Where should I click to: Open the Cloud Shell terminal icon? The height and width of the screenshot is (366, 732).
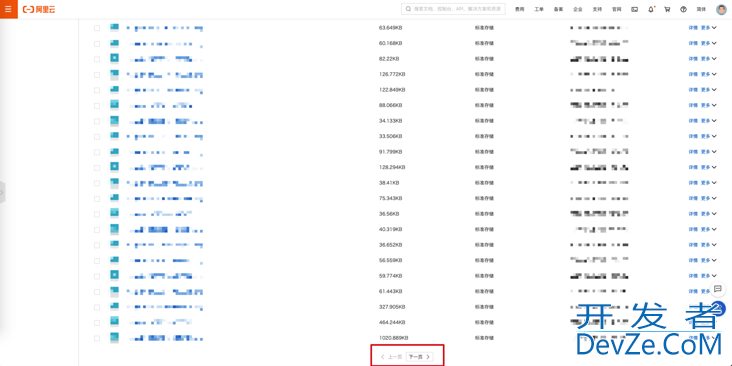pyautogui.click(x=634, y=9)
